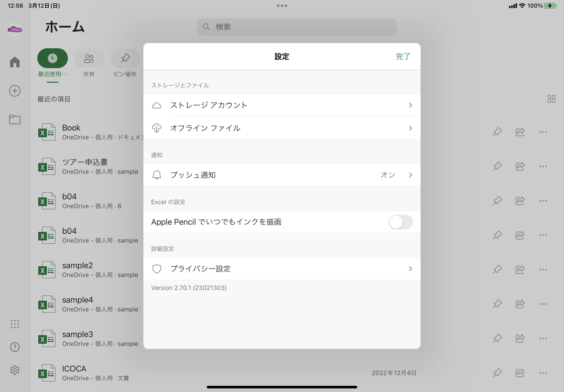The width and height of the screenshot is (564, 392).
Task: Select the ピン留め tab
Action: [x=125, y=63]
